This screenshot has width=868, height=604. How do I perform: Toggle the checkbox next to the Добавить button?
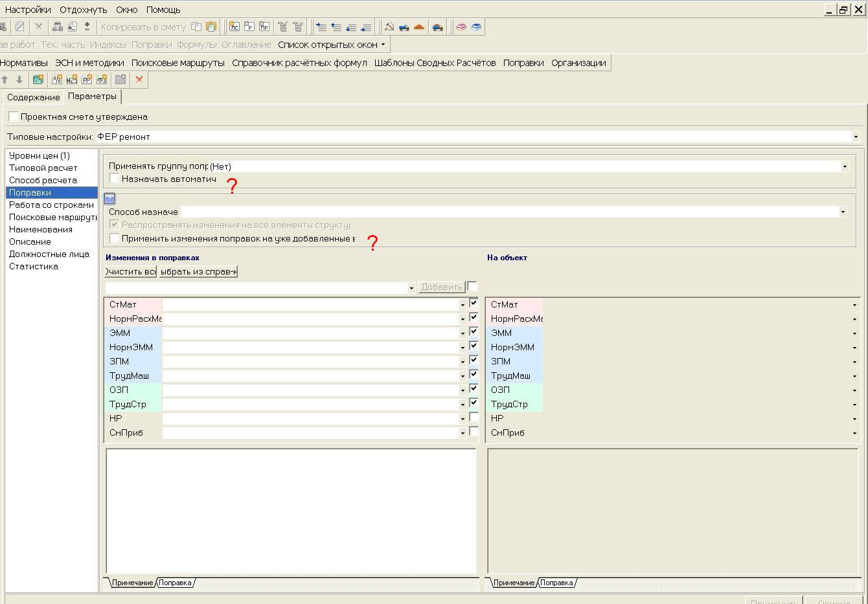coord(472,286)
